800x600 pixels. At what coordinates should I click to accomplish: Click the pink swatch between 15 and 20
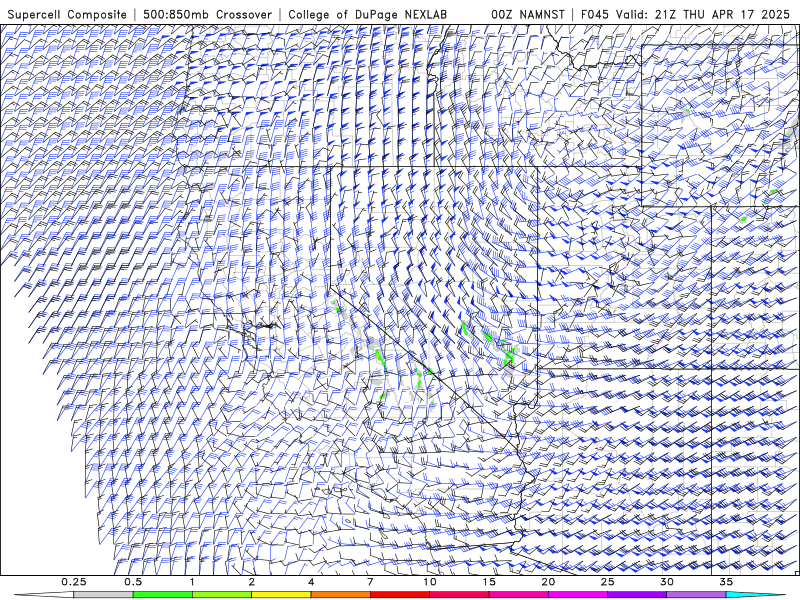tap(518, 595)
